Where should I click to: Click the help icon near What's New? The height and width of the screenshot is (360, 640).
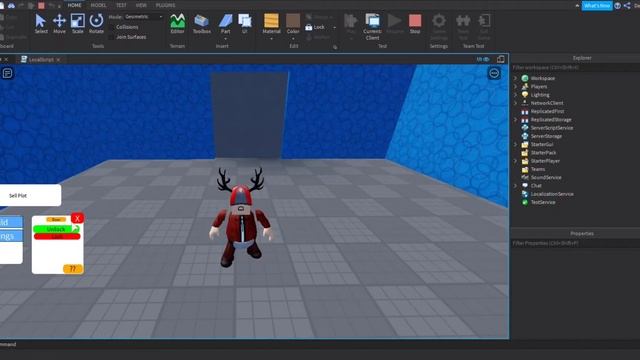tap(618, 5)
